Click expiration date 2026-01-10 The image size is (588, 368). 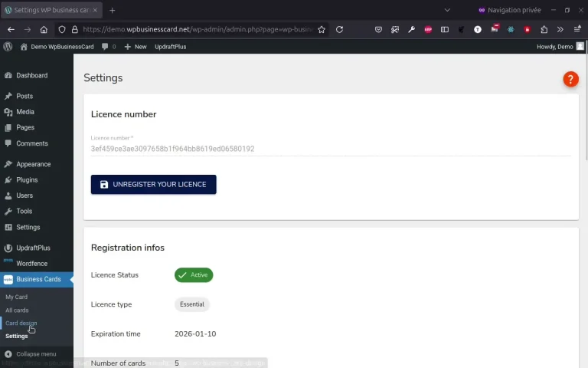click(x=195, y=333)
